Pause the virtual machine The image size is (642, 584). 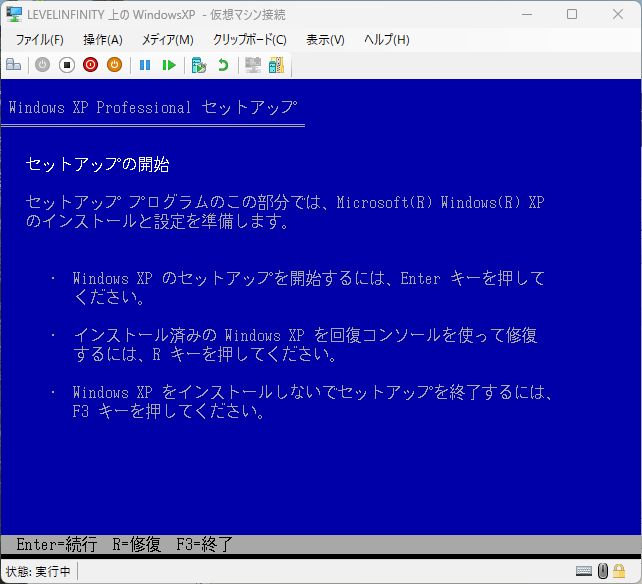pyautogui.click(x=145, y=65)
